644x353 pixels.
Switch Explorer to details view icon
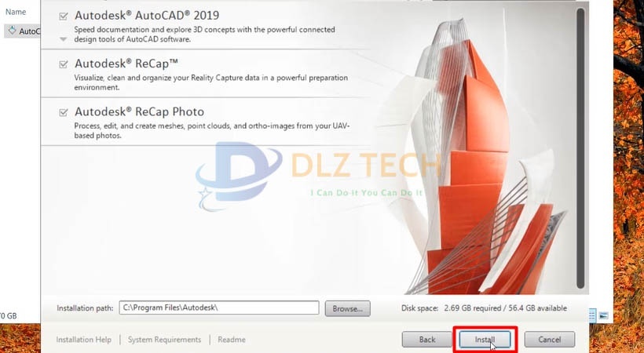592,315
